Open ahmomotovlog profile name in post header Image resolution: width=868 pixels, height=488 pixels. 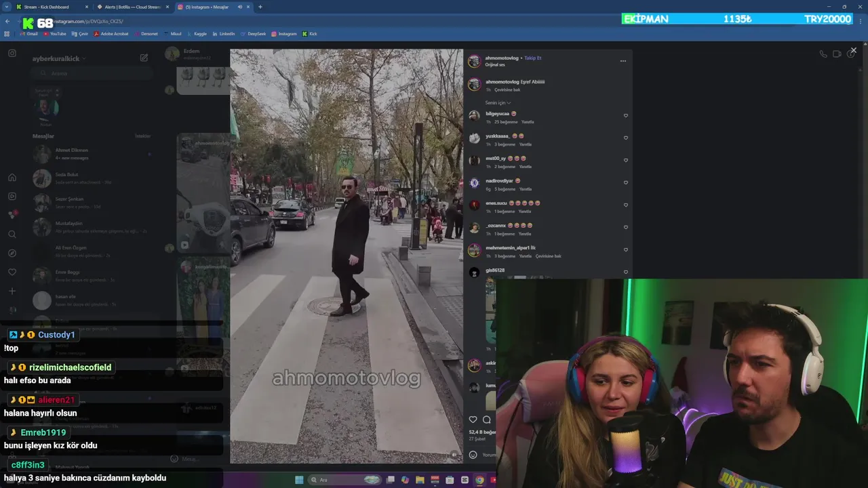click(x=502, y=58)
